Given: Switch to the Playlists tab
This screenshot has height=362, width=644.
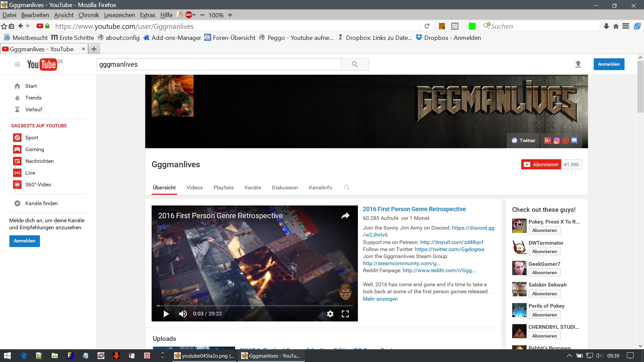Looking at the screenshot, I should pyautogui.click(x=223, y=187).
